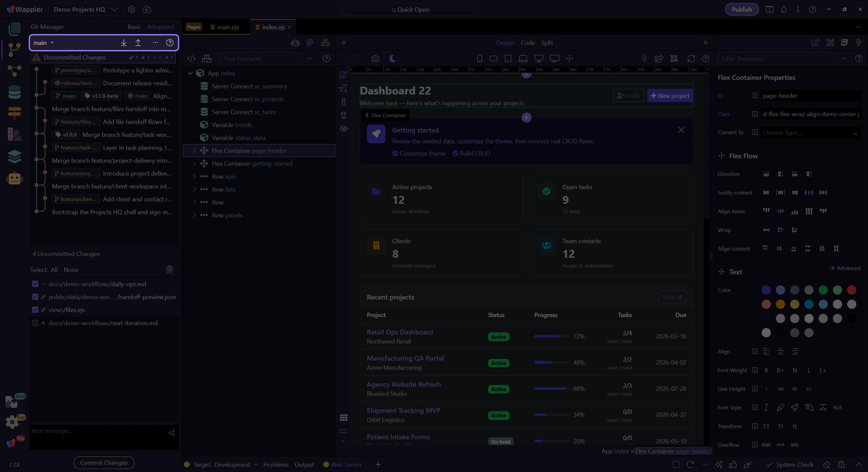Viewport: 868px width, 472px height.
Task: Click the Publish button
Action: point(741,10)
